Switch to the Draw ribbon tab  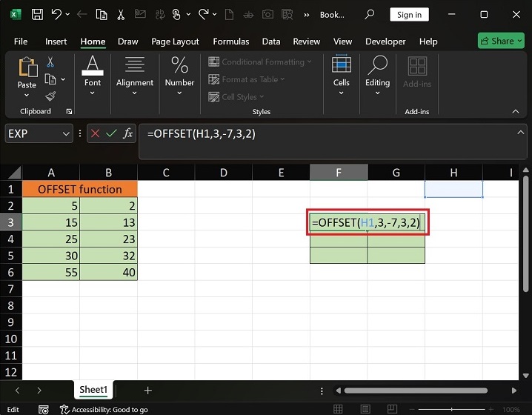pos(128,41)
